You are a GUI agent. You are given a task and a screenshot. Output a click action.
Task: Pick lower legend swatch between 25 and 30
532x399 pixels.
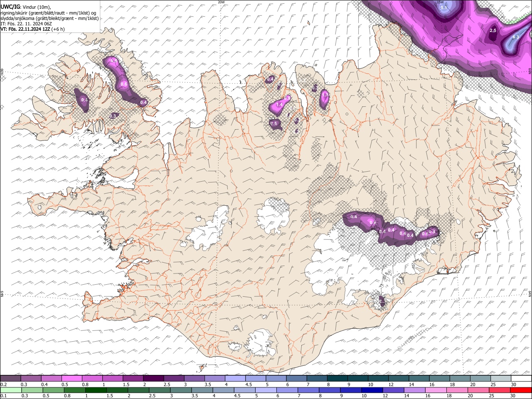coord(499,390)
